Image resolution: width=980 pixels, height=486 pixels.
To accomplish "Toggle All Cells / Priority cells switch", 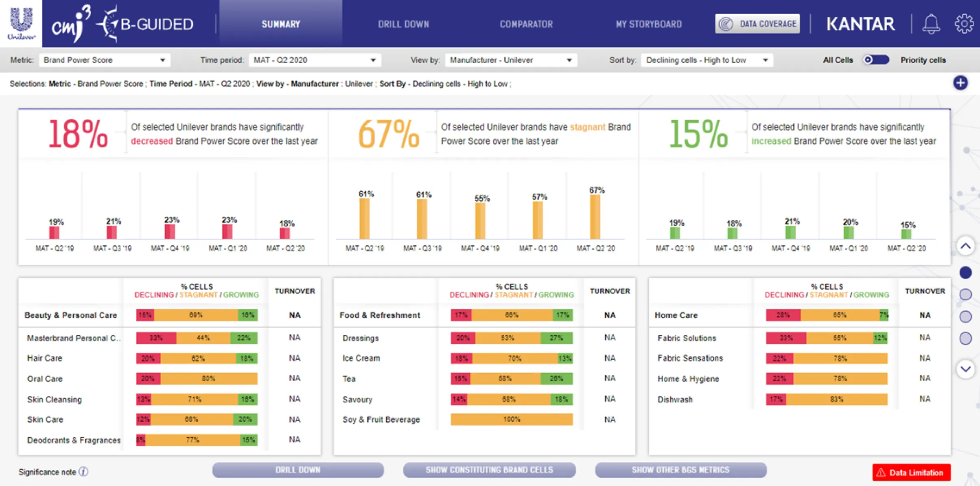I will [877, 60].
